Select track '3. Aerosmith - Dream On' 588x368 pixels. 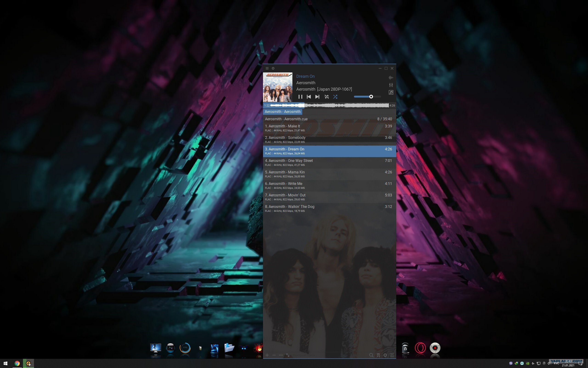pyautogui.click(x=329, y=151)
